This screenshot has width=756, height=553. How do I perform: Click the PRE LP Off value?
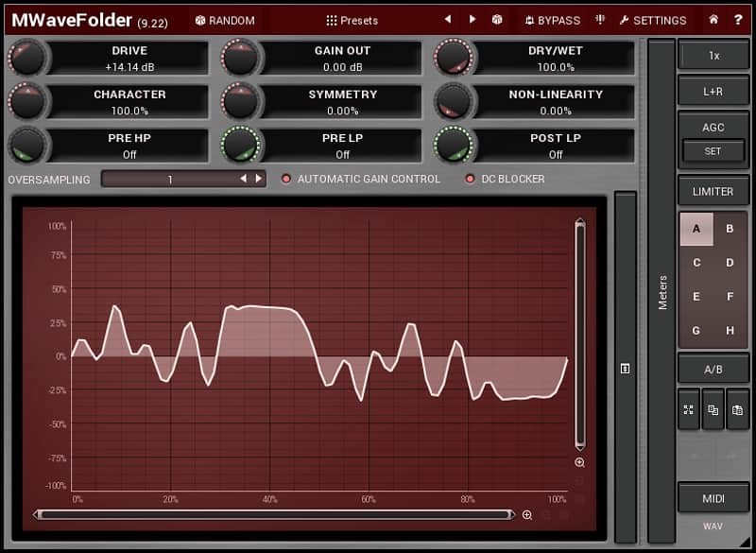click(343, 155)
